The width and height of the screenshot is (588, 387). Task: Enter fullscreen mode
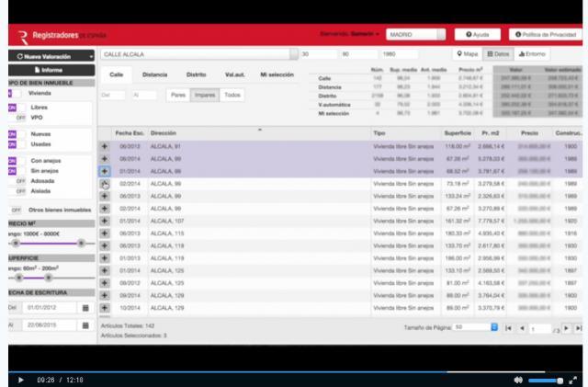[x=573, y=381]
